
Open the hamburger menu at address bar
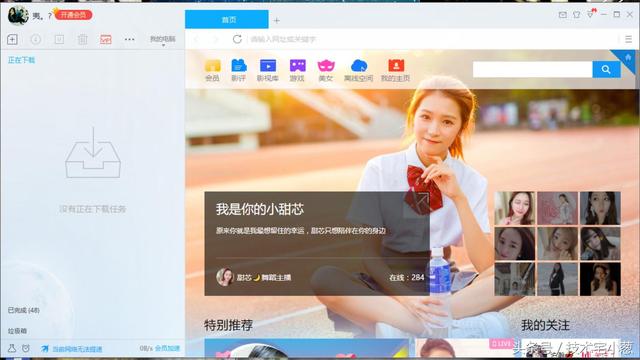coord(629,39)
